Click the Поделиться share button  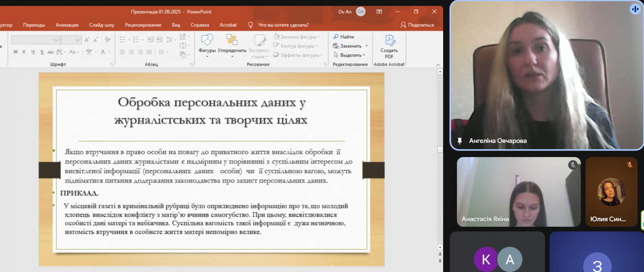417,25
